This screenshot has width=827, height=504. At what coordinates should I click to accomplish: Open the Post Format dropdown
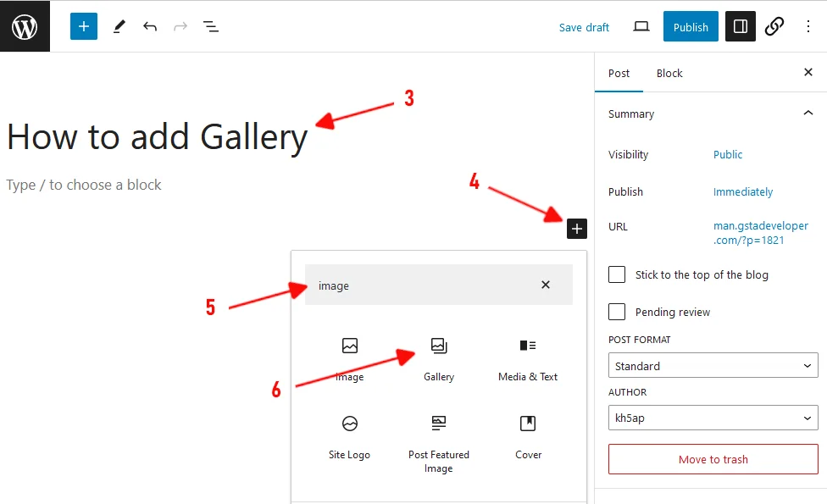coord(713,366)
